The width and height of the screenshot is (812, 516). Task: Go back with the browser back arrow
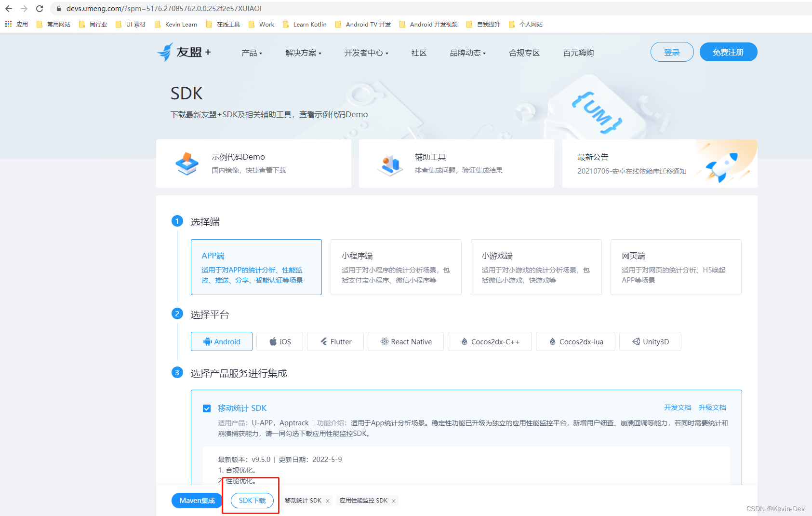point(9,9)
